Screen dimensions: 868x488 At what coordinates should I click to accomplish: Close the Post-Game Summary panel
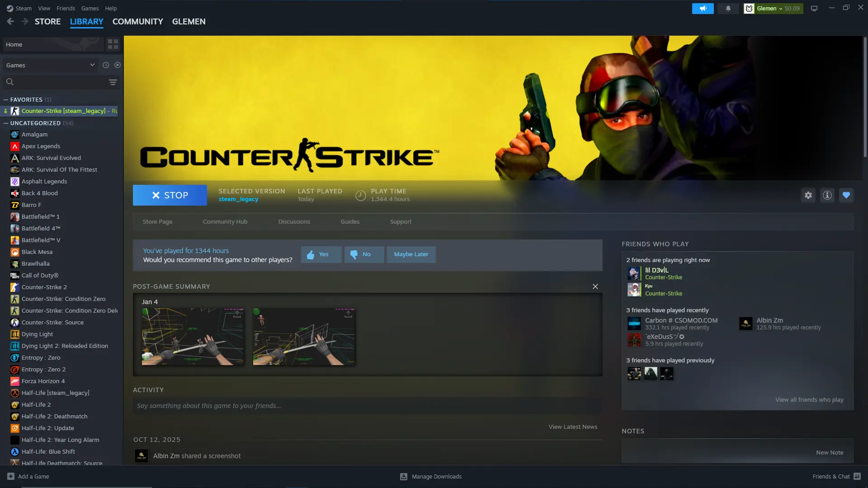(x=595, y=286)
